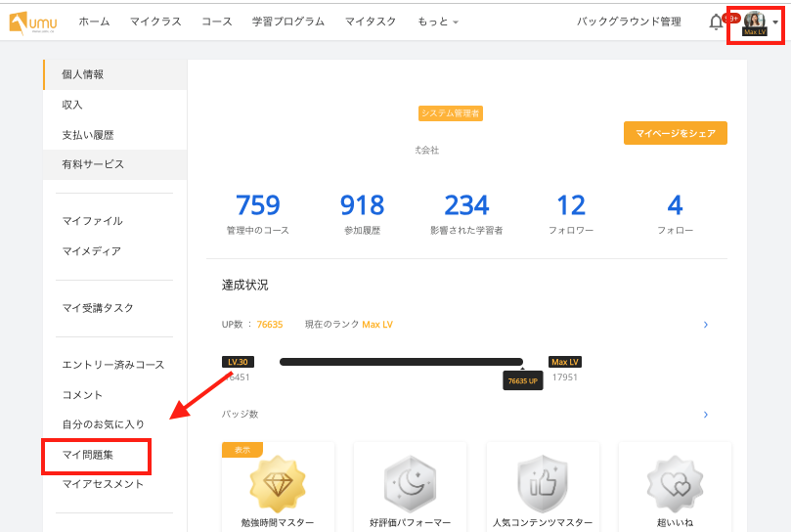Click the マイページをシェア button

(675, 133)
